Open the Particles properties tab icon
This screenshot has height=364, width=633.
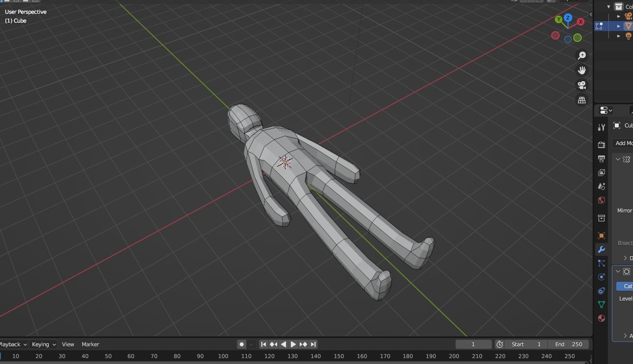pos(601,263)
